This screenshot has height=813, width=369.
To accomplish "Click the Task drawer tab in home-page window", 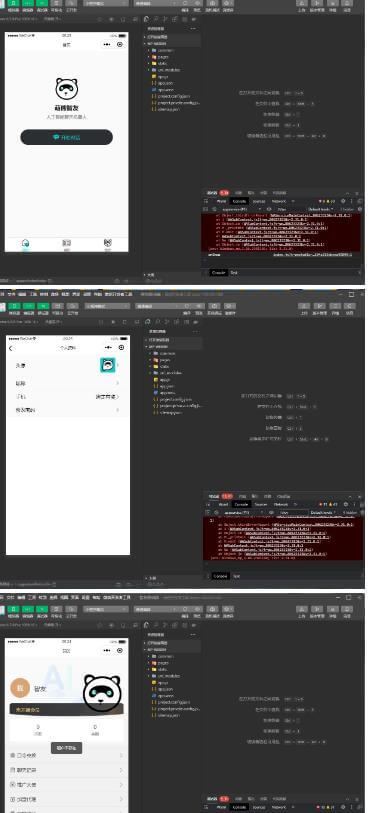I will click(x=234, y=272).
